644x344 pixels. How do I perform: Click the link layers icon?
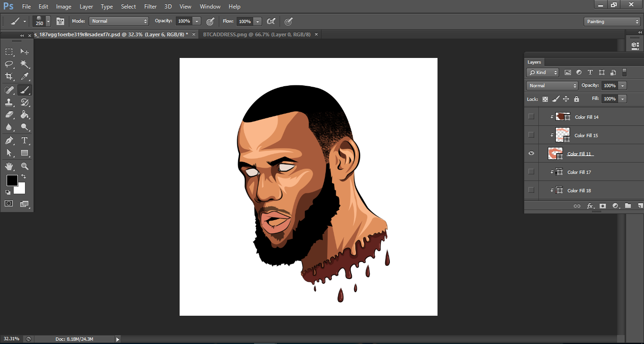[577, 206]
